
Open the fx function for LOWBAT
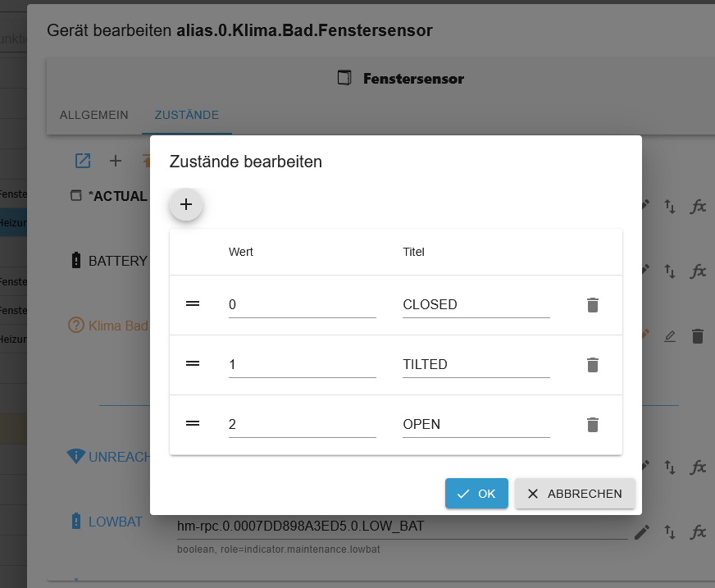point(698,532)
